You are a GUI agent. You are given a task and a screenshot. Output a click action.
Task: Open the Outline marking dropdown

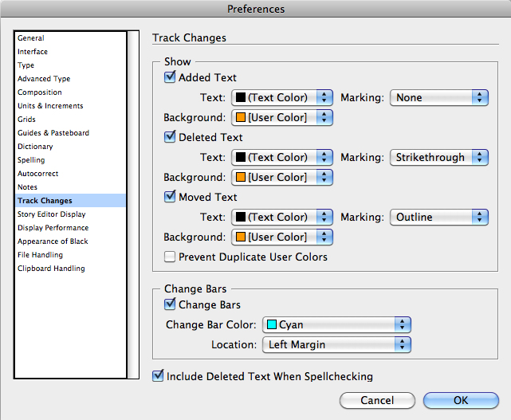[439, 218]
